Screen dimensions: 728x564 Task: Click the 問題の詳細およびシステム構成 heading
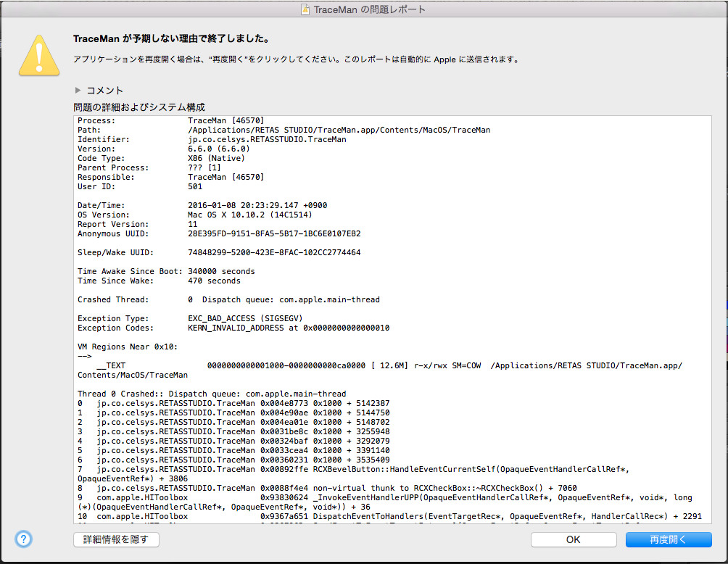[139, 107]
